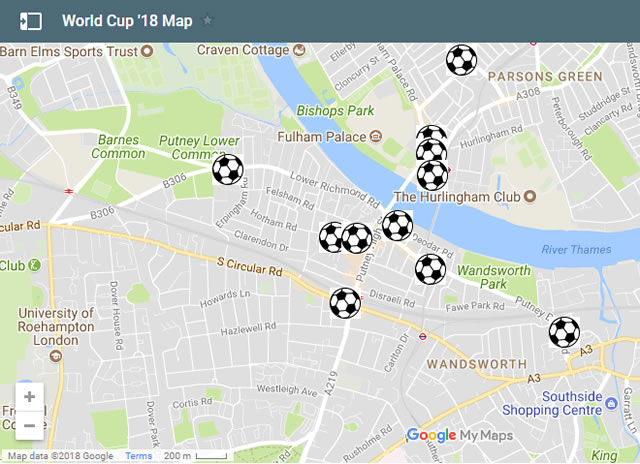Screen dimensions: 640x464
Task: Open the soccer ball marker in Wandsworth
Action: pyautogui.click(x=564, y=332)
